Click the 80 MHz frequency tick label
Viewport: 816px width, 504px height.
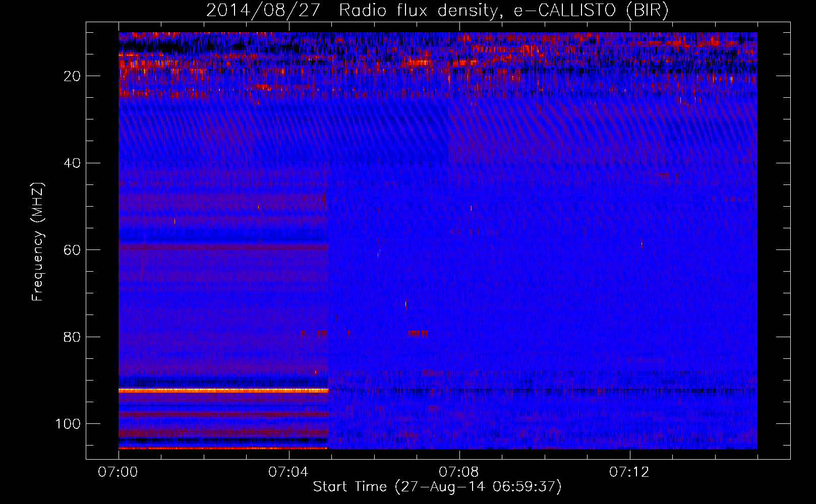point(72,337)
